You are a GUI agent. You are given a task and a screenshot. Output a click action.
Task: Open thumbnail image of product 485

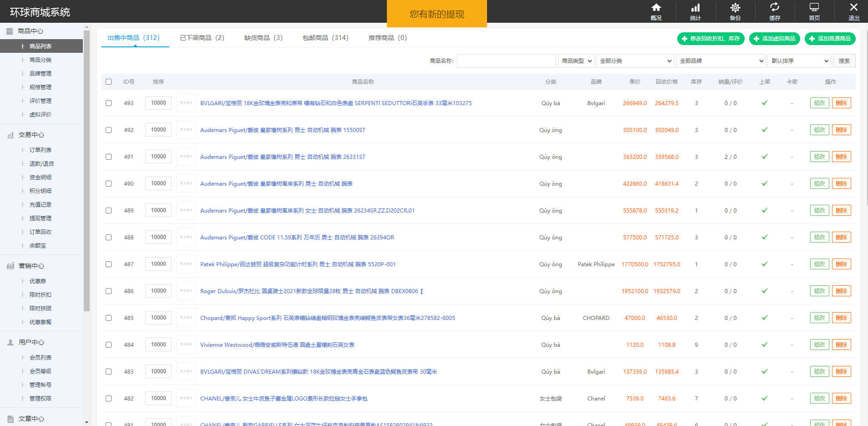click(x=186, y=318)
